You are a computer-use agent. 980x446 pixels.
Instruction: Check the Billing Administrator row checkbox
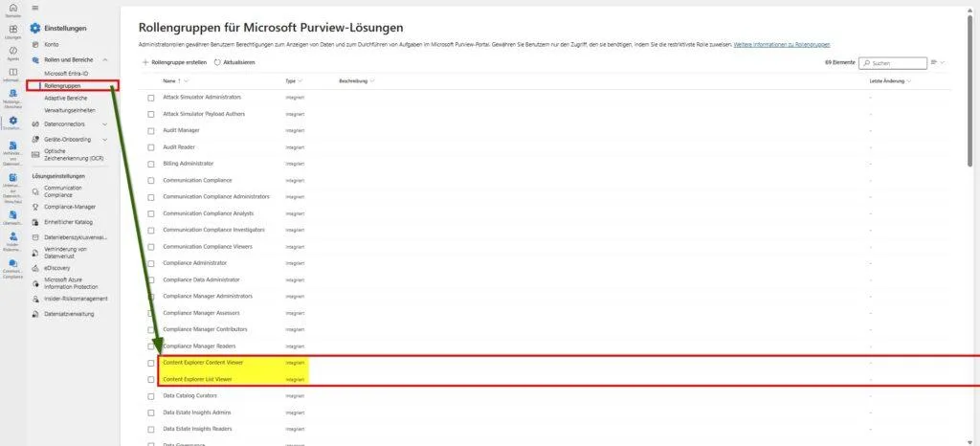[150, 163]
